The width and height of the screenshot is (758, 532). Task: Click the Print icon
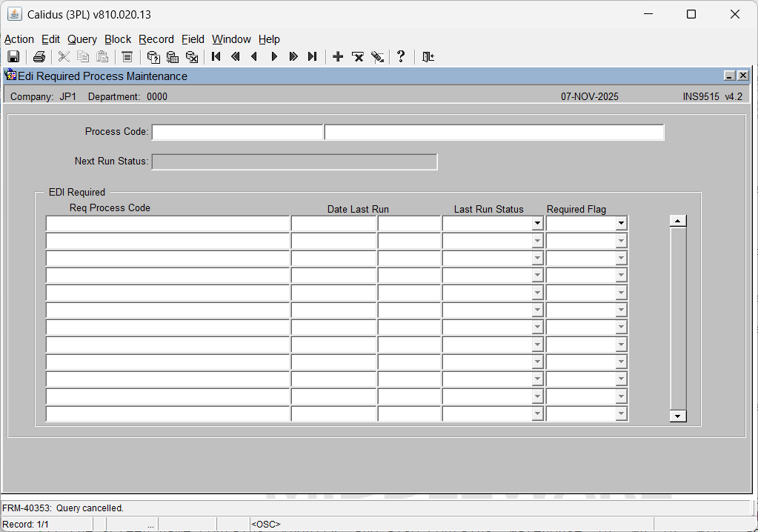click(39, 57)
